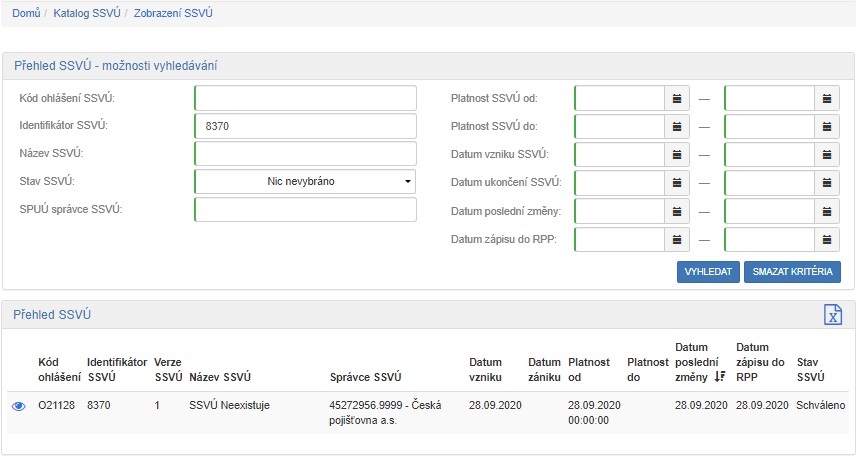Select the SPUÚ správce SSVÚ field
Screen dimensions: 857x456
305,210
